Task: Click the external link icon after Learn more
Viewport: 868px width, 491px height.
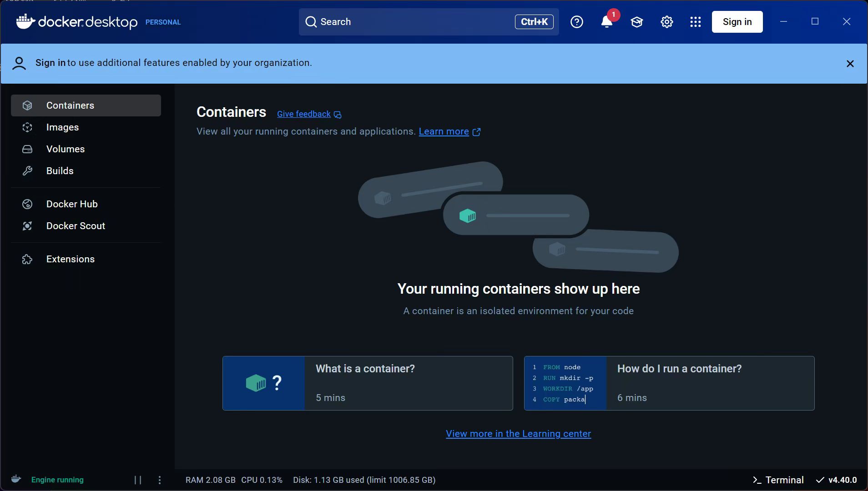Action: click(476, 132)
